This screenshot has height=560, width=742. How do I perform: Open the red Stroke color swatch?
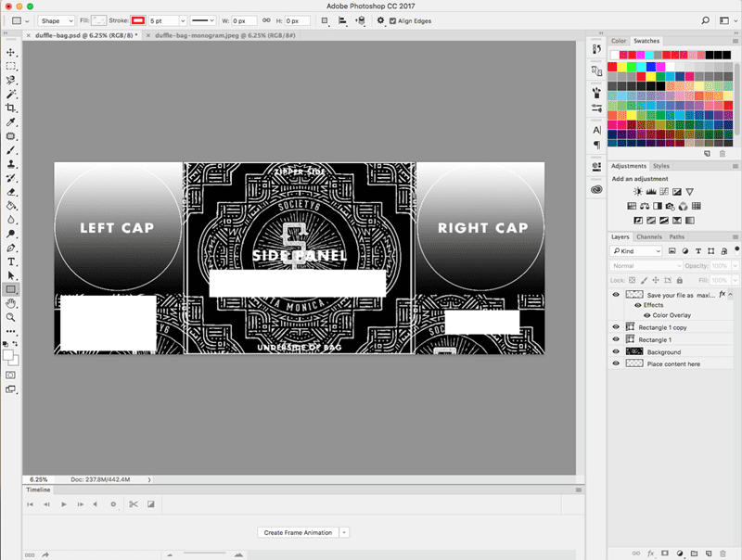(138, 20)
